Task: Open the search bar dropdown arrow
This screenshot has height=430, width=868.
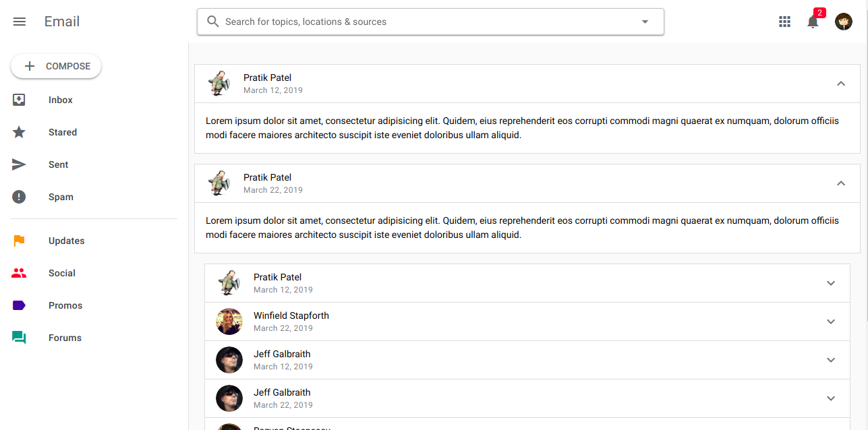Action: pyautogui.click(x=645, y=22)
